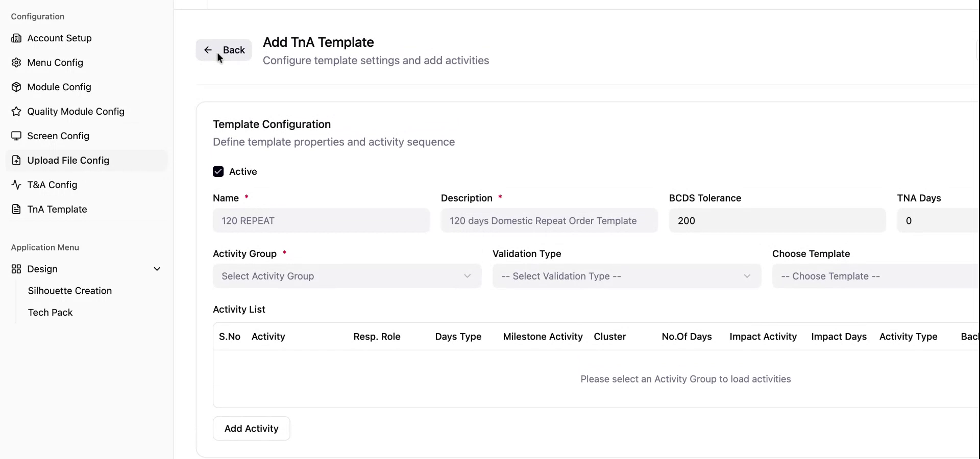This screenshot has height=459, width=980.
Task: Open the Choose Template dropdown
Action: click(x=875, y=276)
